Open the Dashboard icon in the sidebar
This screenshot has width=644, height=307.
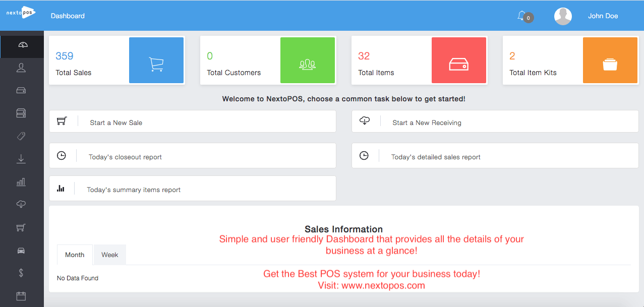coord(21,45)
